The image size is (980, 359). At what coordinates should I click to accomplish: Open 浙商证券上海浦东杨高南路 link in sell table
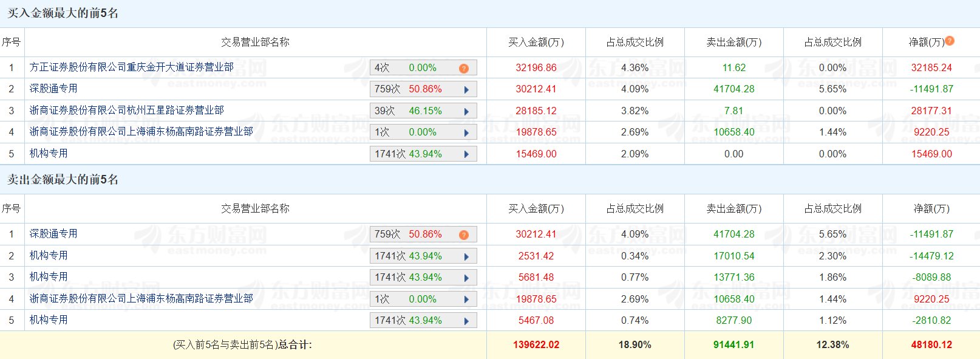point(141,299)
